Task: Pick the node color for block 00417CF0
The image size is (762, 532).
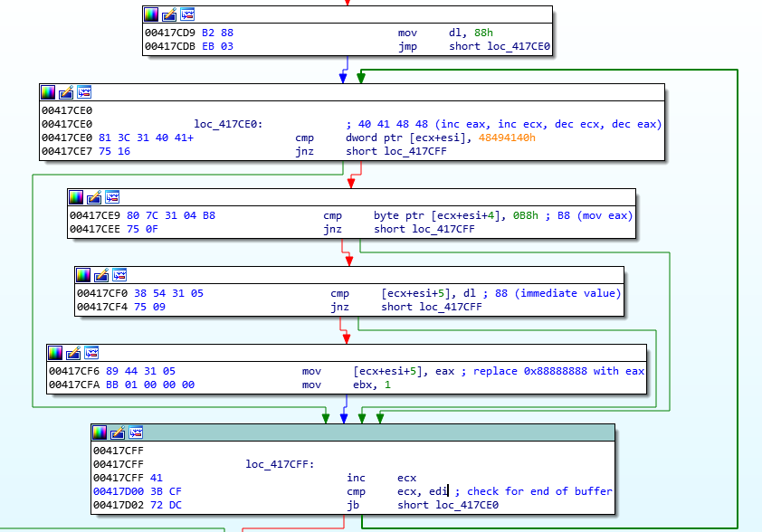Action: click(83, 275)
